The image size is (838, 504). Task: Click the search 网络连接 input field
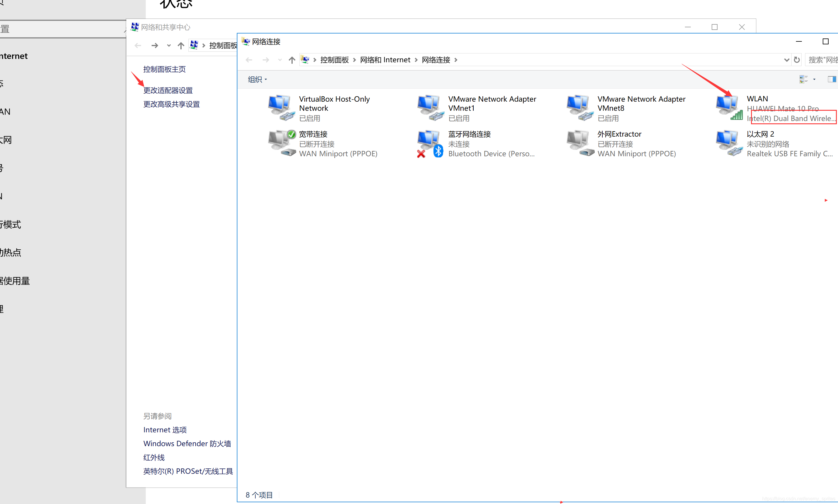pyautogui.click(x=822, y=60)
